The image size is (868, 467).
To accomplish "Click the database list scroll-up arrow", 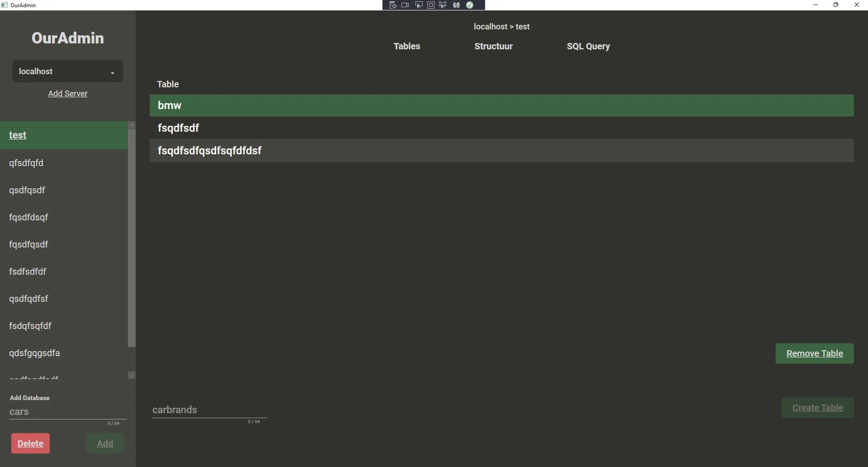I will click(132, 125).
